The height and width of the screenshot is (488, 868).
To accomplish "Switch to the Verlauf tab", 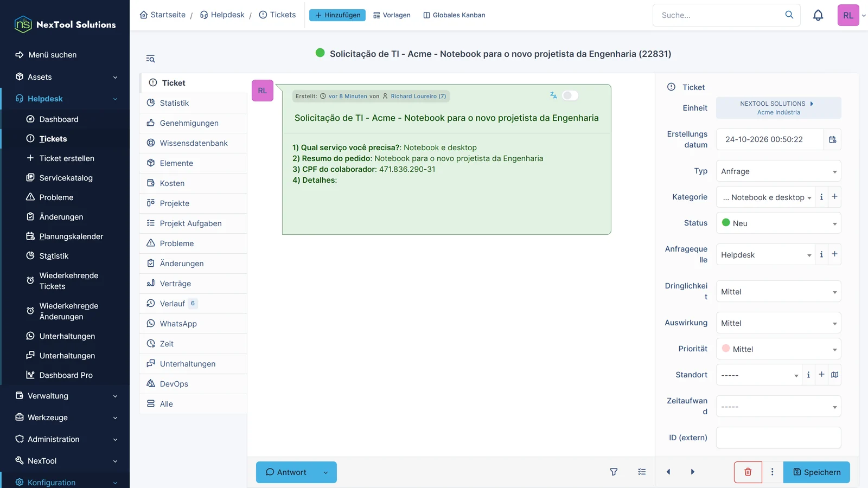I will pyautogui.click(x=193, y=304).
